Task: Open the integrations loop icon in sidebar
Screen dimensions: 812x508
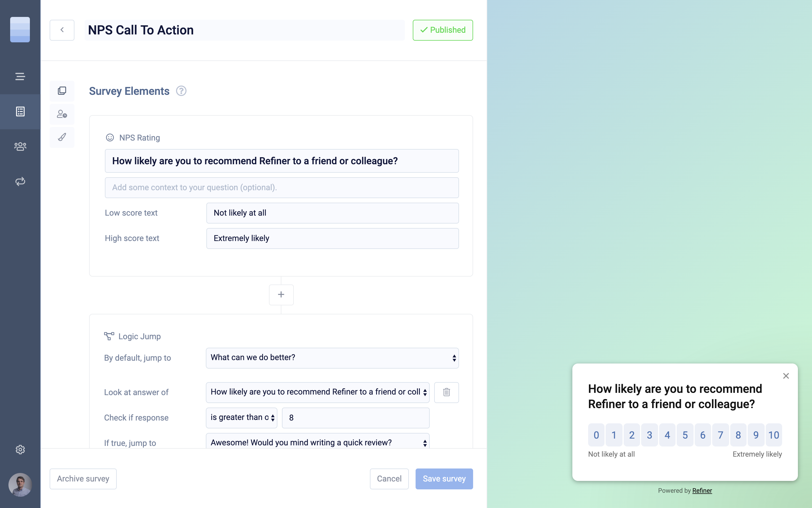Action: point(20,181)
